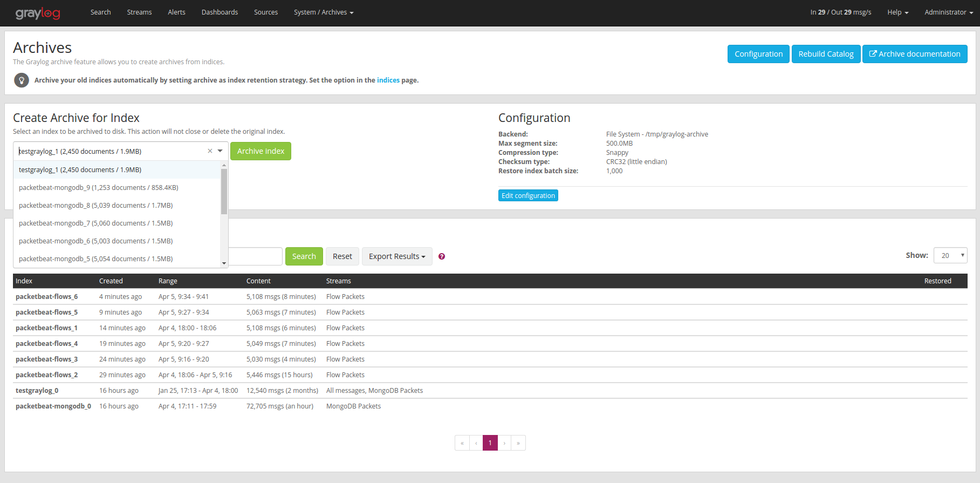Click the Reset button

[342, 256]
